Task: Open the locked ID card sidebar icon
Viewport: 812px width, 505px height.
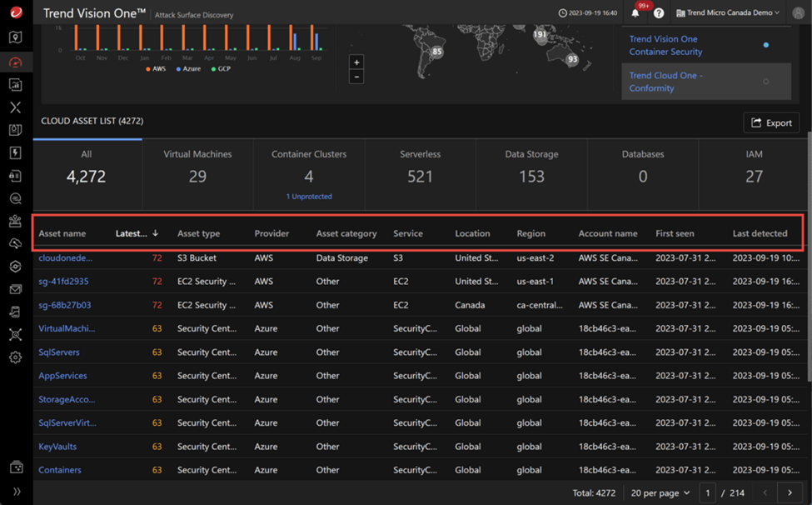Action: click(16, 176)
